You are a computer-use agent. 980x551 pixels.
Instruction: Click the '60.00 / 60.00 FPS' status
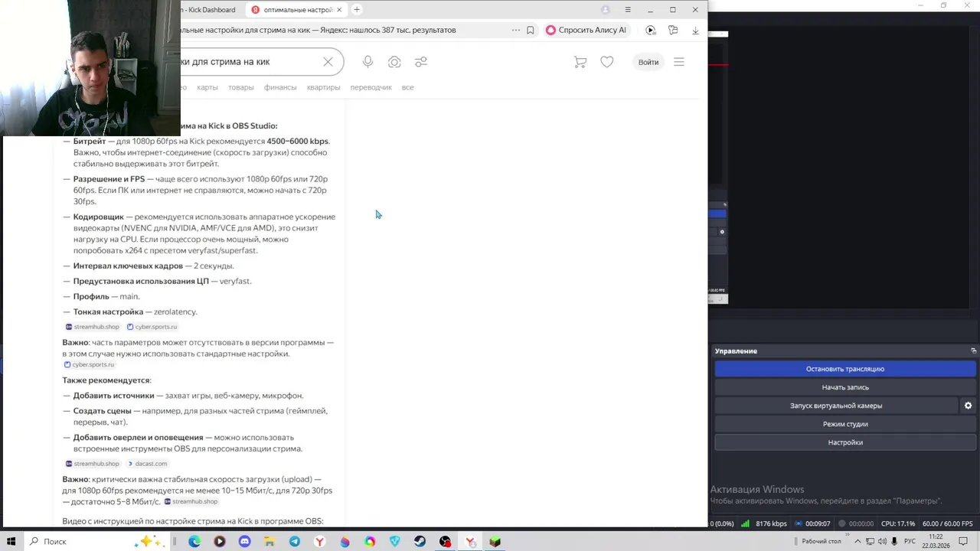(947, 523)
